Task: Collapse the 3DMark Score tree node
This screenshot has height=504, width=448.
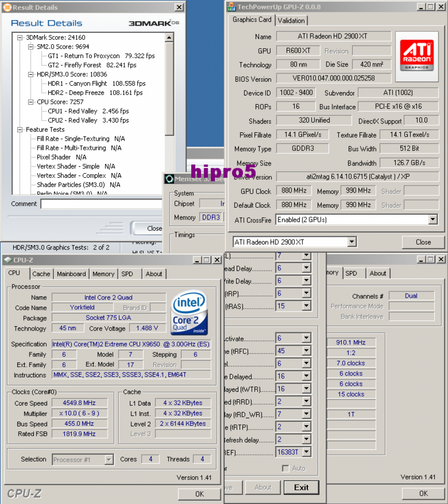Action: pos(20,37)
